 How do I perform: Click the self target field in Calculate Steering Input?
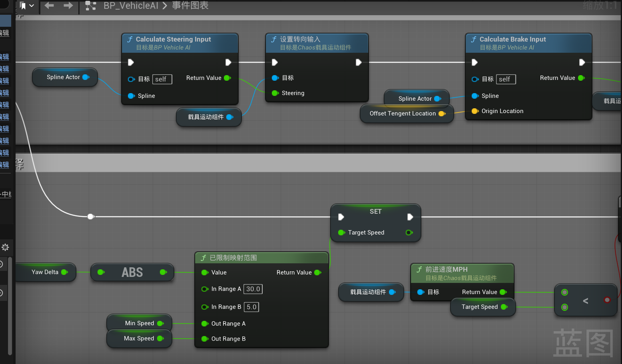[x=162, y=79]
